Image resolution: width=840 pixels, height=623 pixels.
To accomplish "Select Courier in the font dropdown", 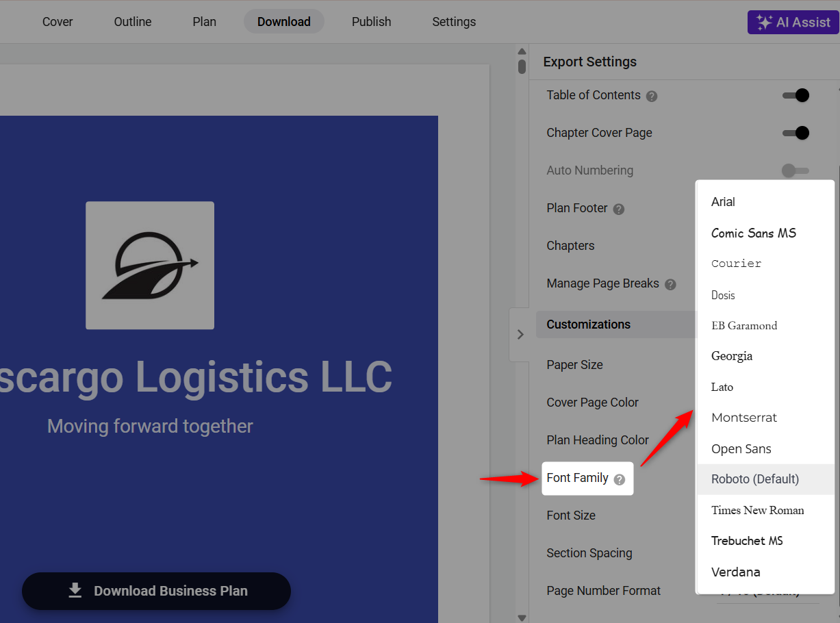I will point(765,264).
